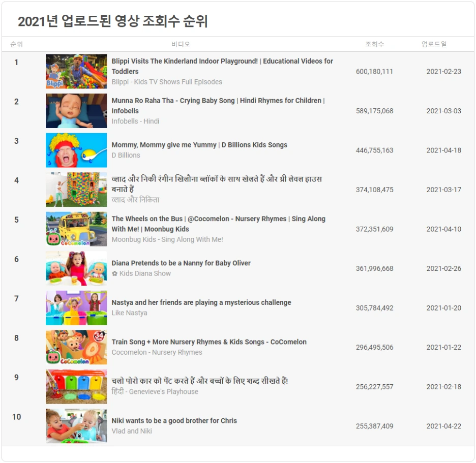Click the upload date 2021-02-23
476x463 pixels.
click(x=443, y=72)
